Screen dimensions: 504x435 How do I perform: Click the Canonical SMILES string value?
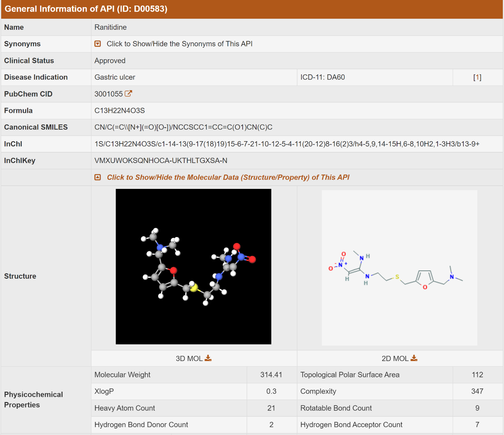(x=183, y=127)
